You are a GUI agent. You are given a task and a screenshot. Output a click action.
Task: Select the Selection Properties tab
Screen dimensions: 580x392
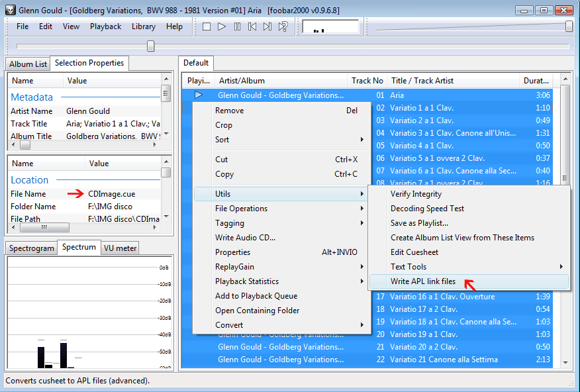(x=89, y=63)
